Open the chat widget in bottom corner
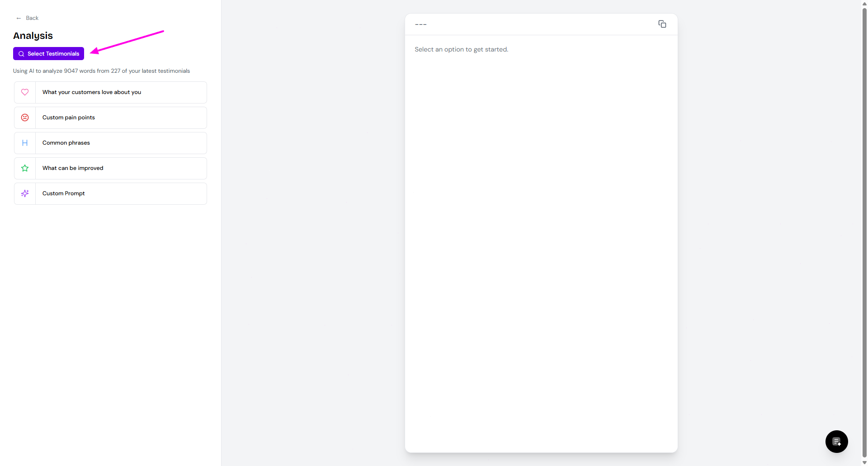This screenshot has height=466, width=868. pyautogui.click(x=836, y=442)
